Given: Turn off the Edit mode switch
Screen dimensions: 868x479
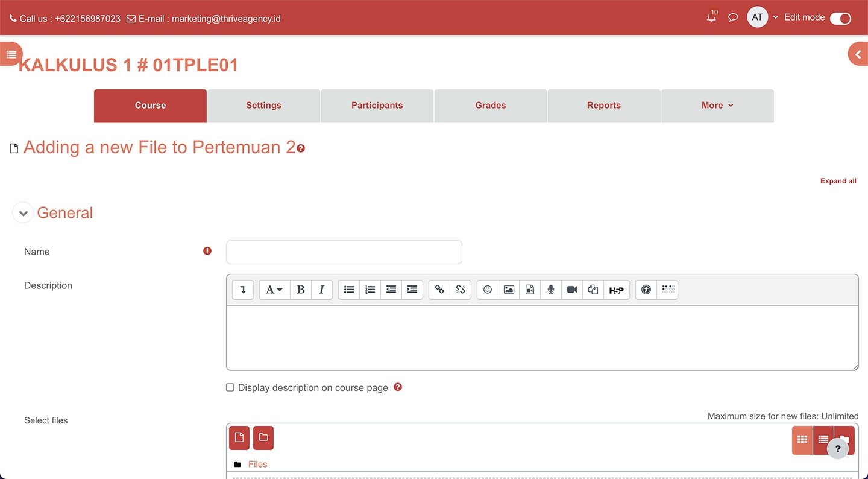Looking at the screenshot, I should pos(840,18).
